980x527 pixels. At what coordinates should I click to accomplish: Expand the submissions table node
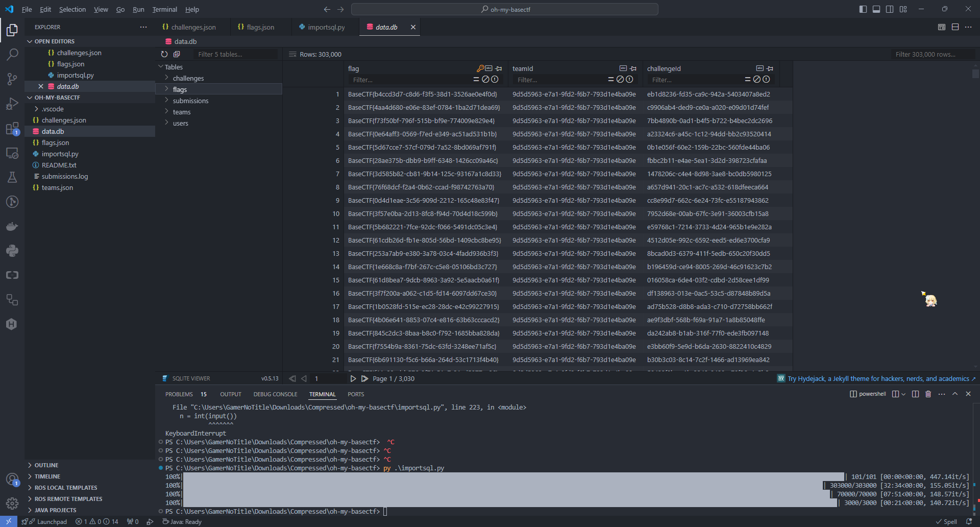pos(167,101)
